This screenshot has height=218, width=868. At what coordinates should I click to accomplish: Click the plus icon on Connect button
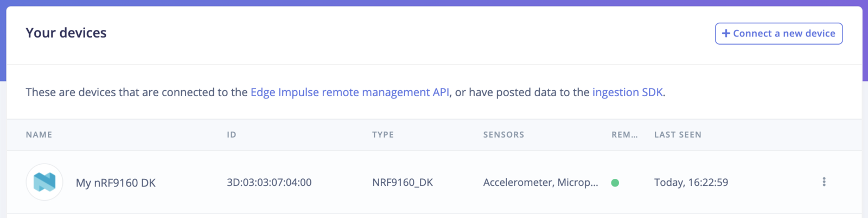pos(726,34)
